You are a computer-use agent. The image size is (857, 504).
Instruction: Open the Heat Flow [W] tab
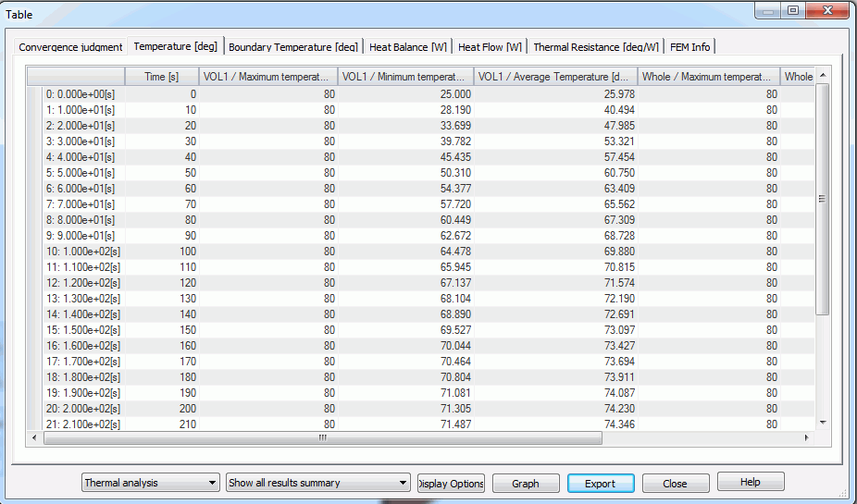[490, 47]
